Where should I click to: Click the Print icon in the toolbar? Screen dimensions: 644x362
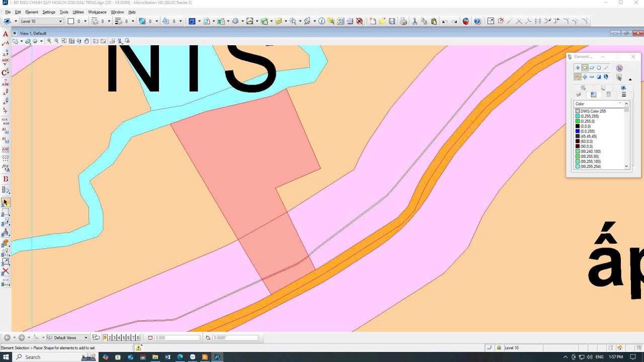click(403, 21)
